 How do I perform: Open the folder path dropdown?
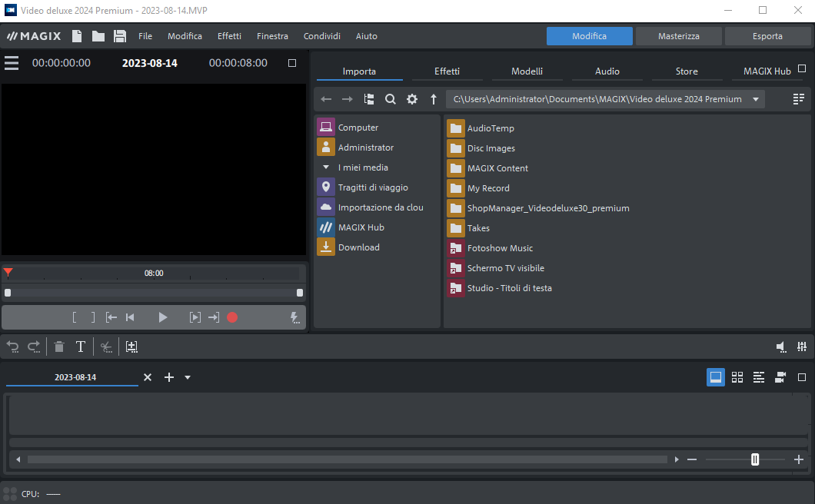click(756, 99)
